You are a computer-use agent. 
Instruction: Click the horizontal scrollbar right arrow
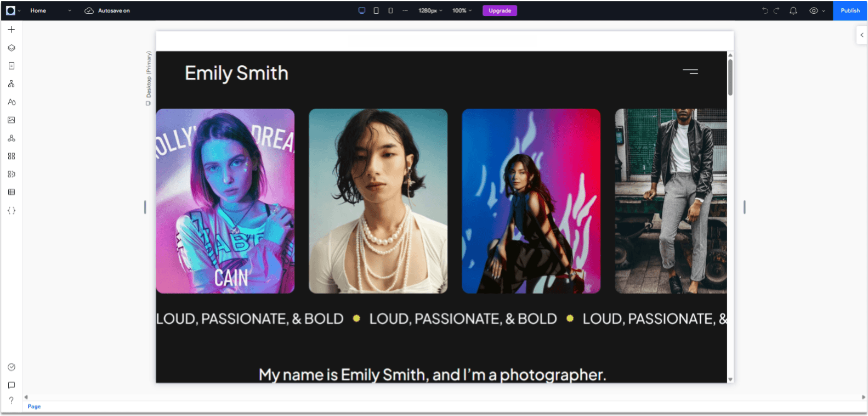coord(864,397)
